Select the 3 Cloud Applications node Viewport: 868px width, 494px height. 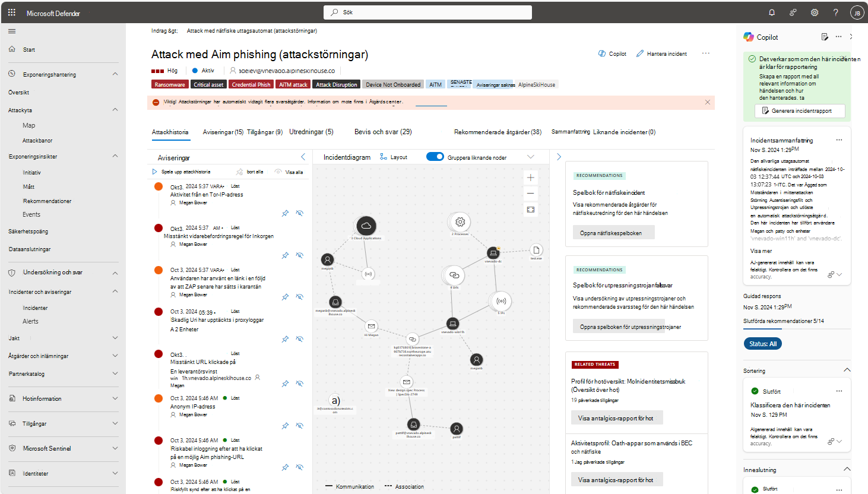pyautogui.click(x=366, y=226)
